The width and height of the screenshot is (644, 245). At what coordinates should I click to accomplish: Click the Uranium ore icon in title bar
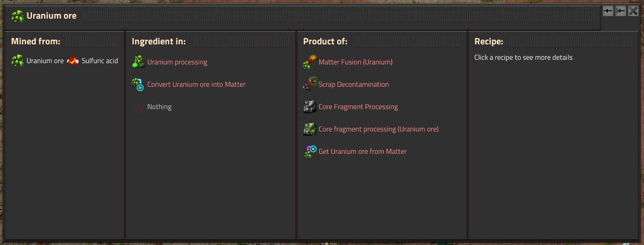point(18,16)
